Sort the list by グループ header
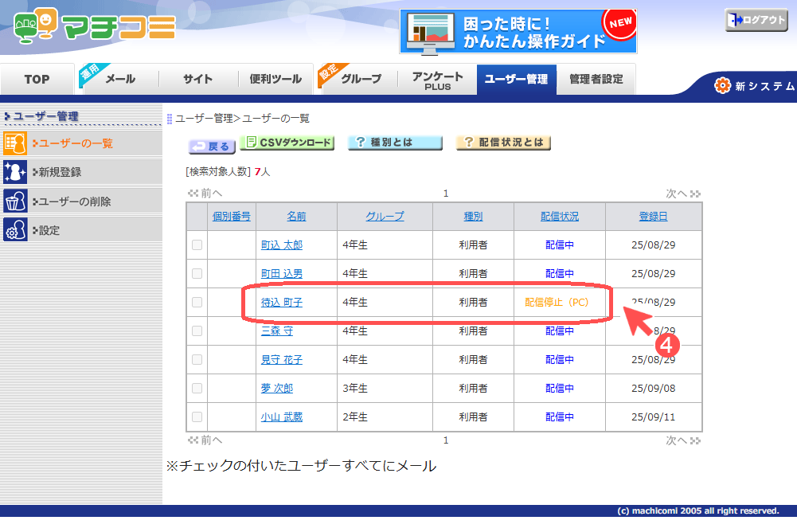 [x=385, y=217]
